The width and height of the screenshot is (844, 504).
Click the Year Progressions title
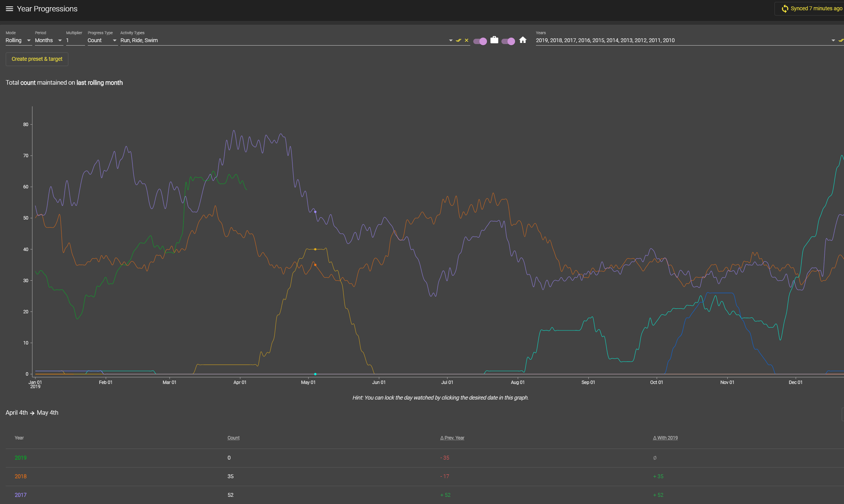(x=46, y=8)
